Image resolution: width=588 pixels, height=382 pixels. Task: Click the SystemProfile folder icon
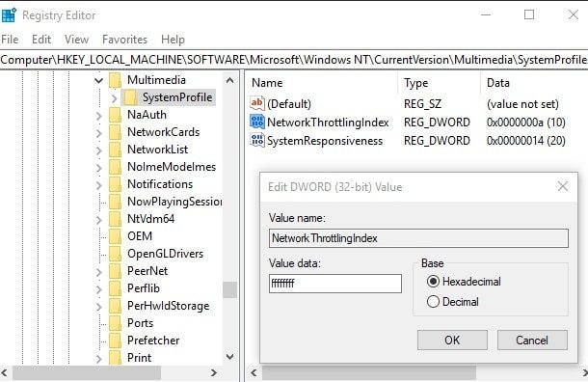coord(130,97)
